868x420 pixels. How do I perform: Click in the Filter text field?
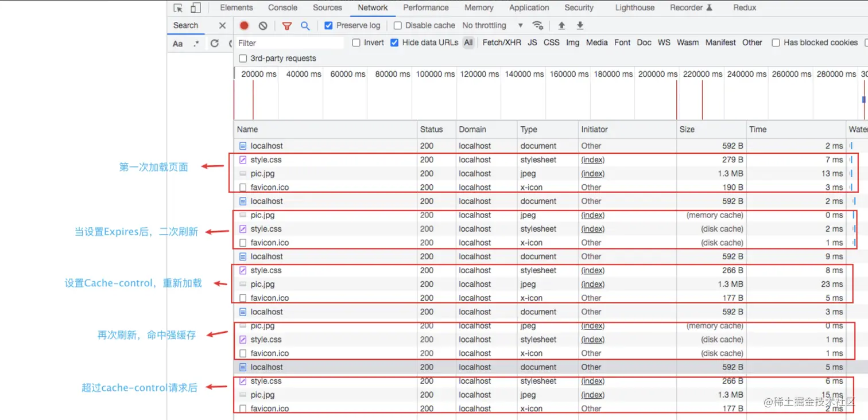pyautogui.click(x=289, y=43)
